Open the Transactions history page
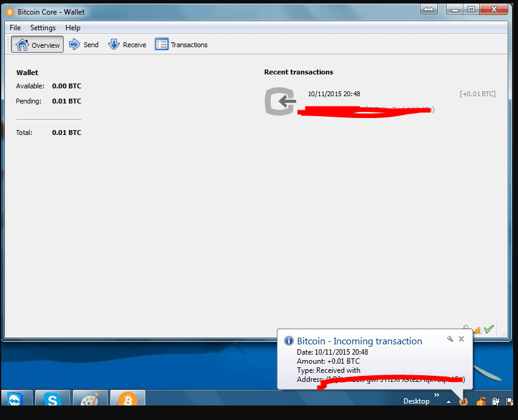 tap(181, 45)
